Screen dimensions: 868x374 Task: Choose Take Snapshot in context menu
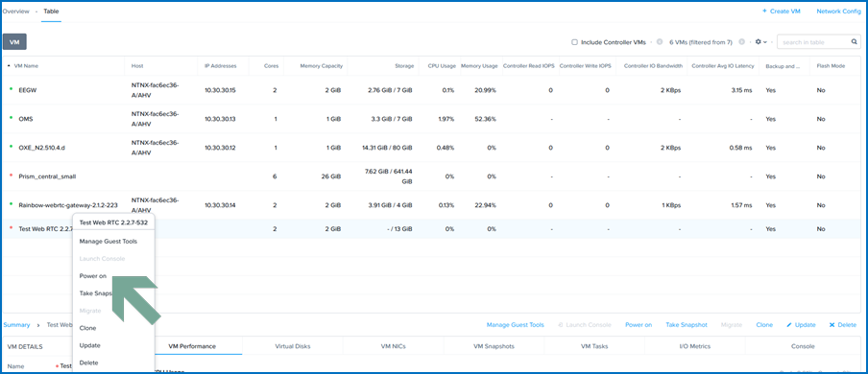96,293
